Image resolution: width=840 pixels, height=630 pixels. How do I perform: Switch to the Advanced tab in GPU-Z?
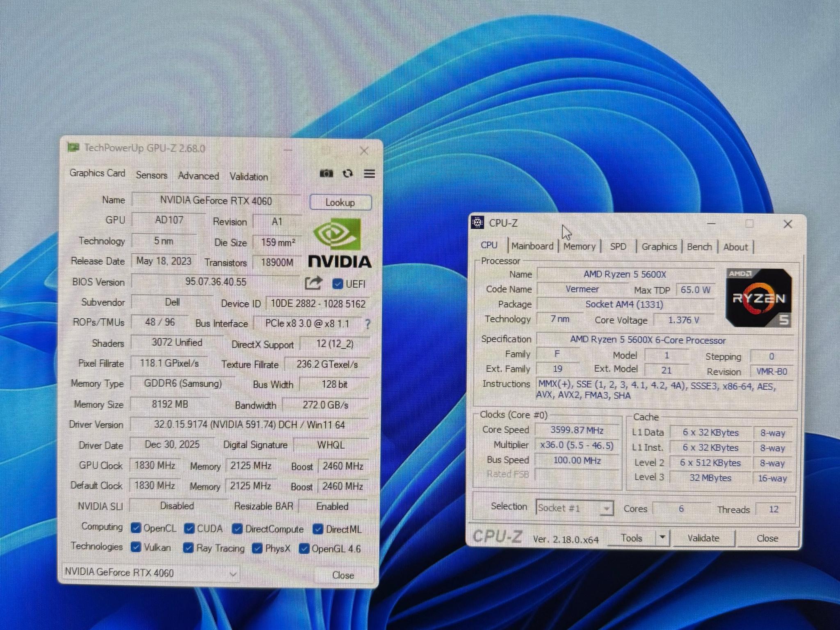point(199,176)
